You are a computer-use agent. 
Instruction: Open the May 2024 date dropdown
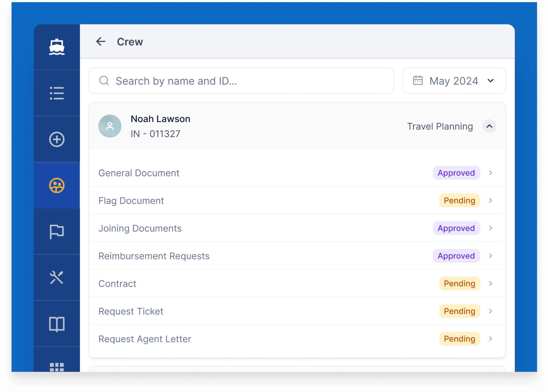454,81
